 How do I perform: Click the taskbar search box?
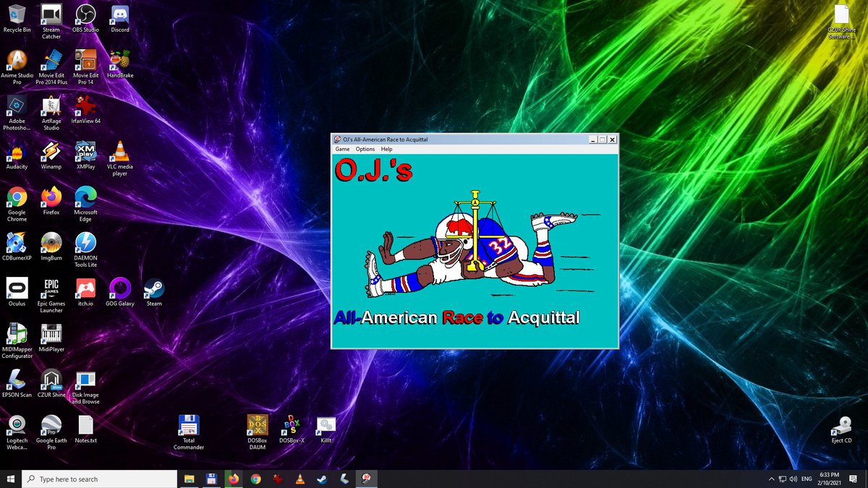pos(100,479)
